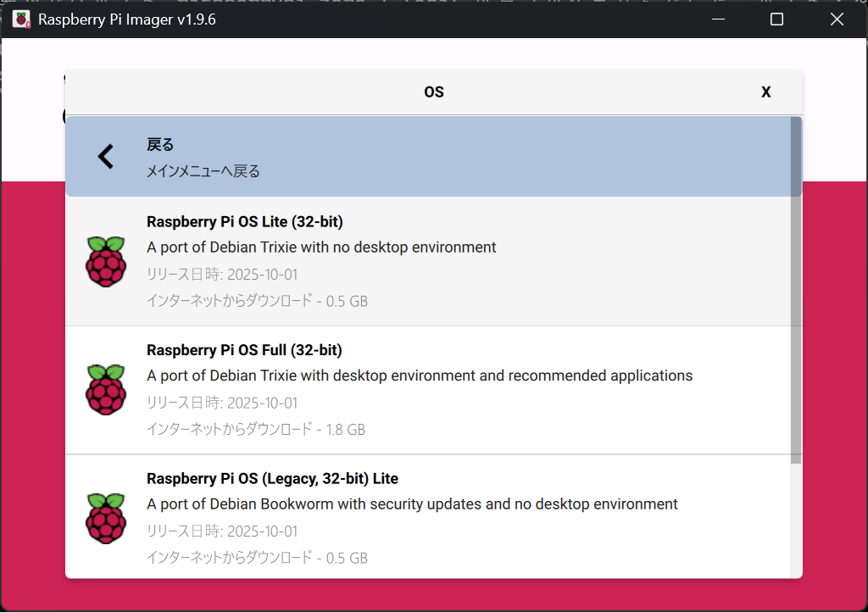Click the desktop environment and recommended applications description
This screenshot has width=868, height=612.
tap(420, 376)
